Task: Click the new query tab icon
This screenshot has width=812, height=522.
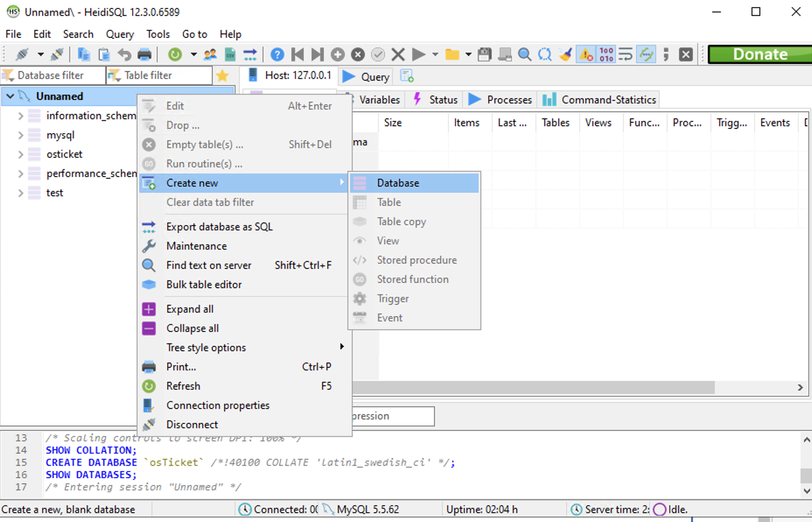Action: click(407, 76)
